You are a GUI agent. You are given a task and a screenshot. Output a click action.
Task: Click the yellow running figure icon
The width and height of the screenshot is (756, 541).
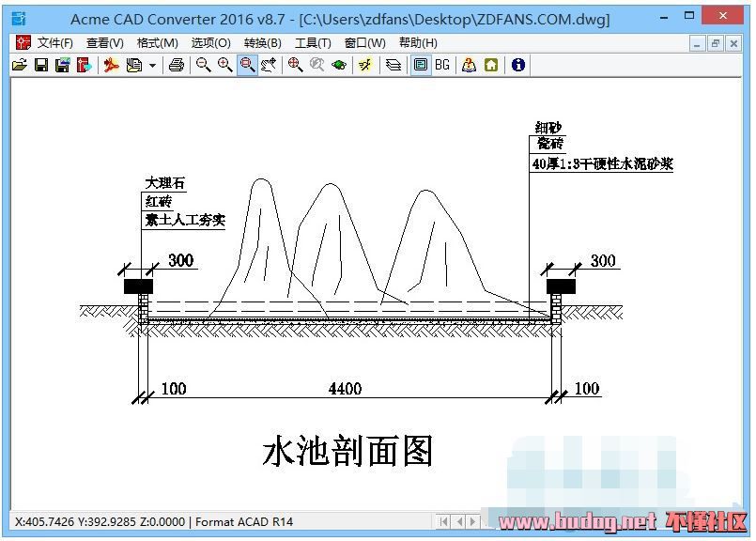[x=365, y=65]
